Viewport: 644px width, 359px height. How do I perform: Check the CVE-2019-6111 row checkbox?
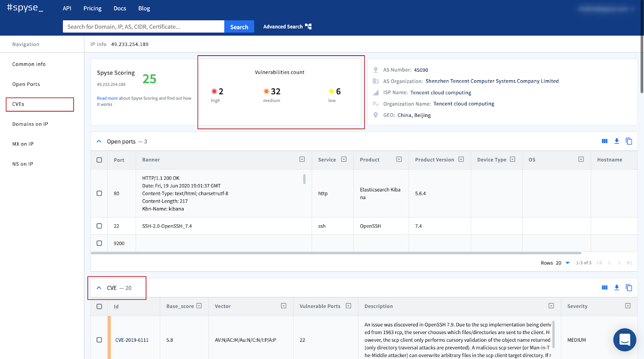(x=99, y=340)
